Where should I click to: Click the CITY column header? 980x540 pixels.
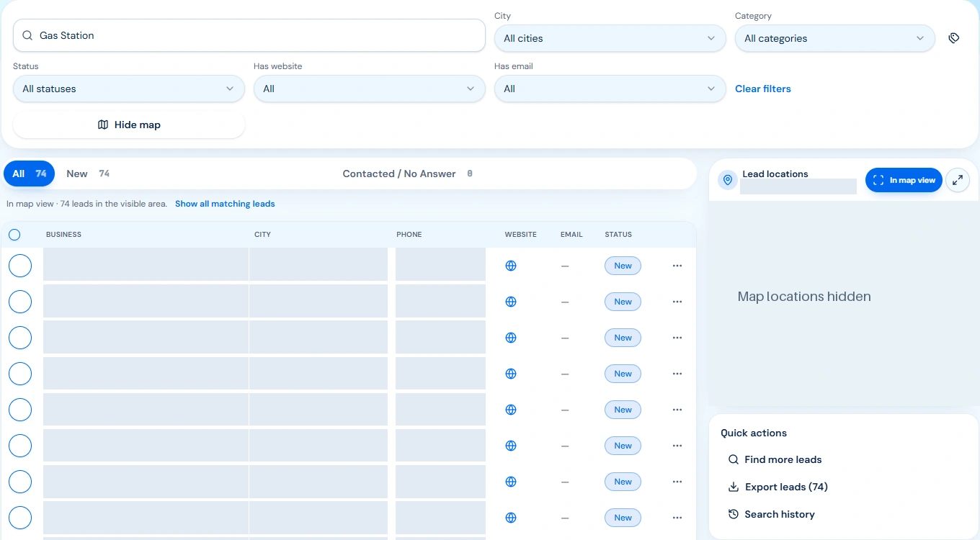tap(262, 235)
